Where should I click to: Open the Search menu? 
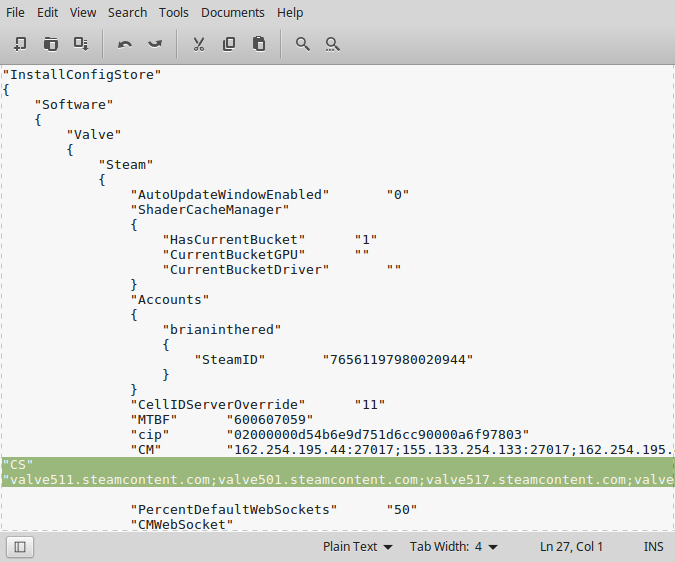(127, 12)
